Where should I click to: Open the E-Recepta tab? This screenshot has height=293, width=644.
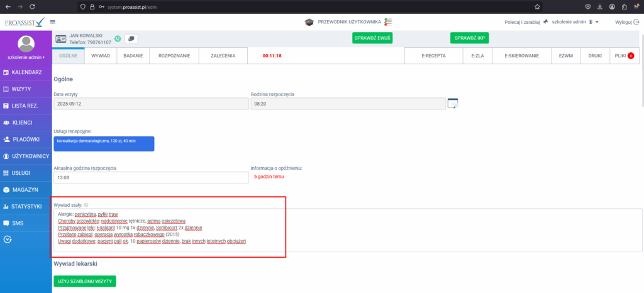[433, 55]
